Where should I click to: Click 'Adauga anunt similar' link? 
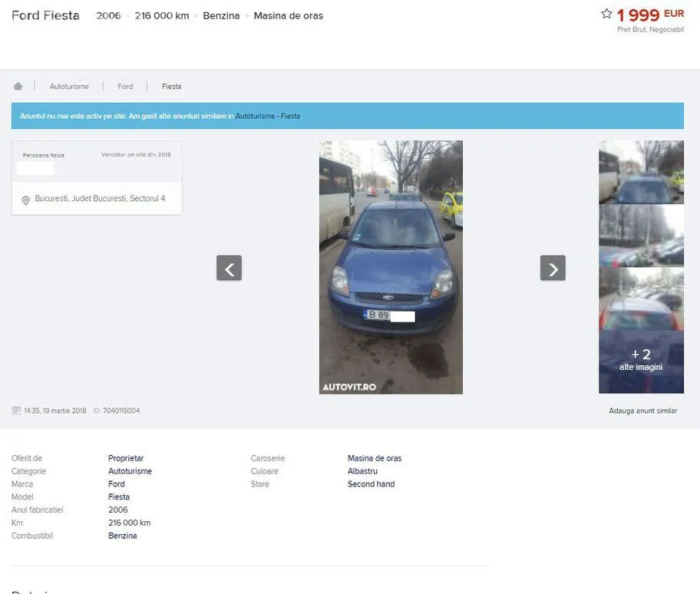tap(642, 411)
